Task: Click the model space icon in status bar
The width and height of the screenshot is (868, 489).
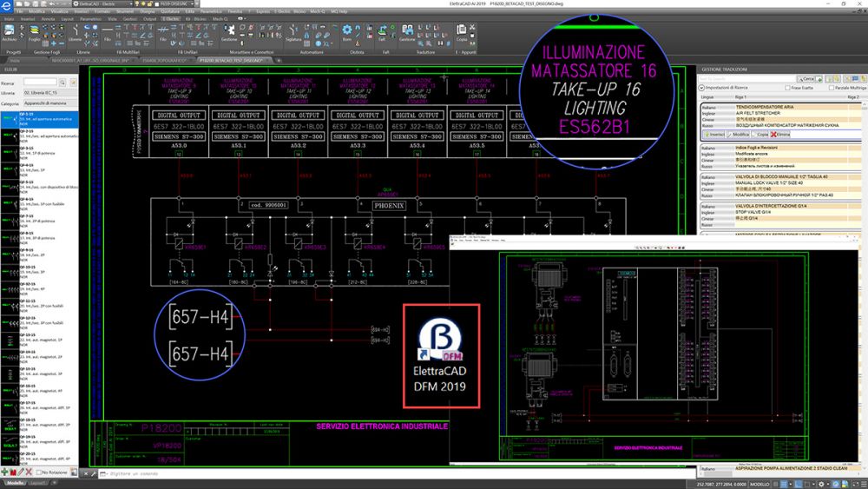Action: pyautogui.click(x=759, y=484)
